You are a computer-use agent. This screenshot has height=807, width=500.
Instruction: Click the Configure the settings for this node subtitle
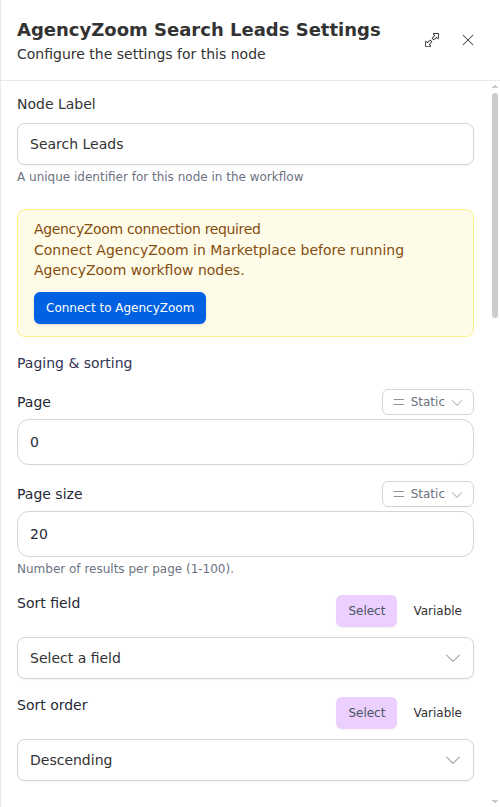click(141, 54)
